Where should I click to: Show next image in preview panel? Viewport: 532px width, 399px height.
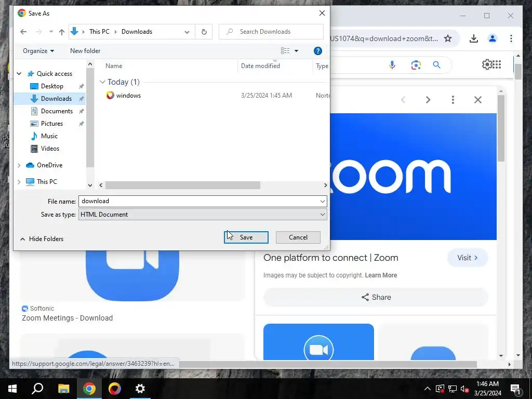[x=428, y=100]
